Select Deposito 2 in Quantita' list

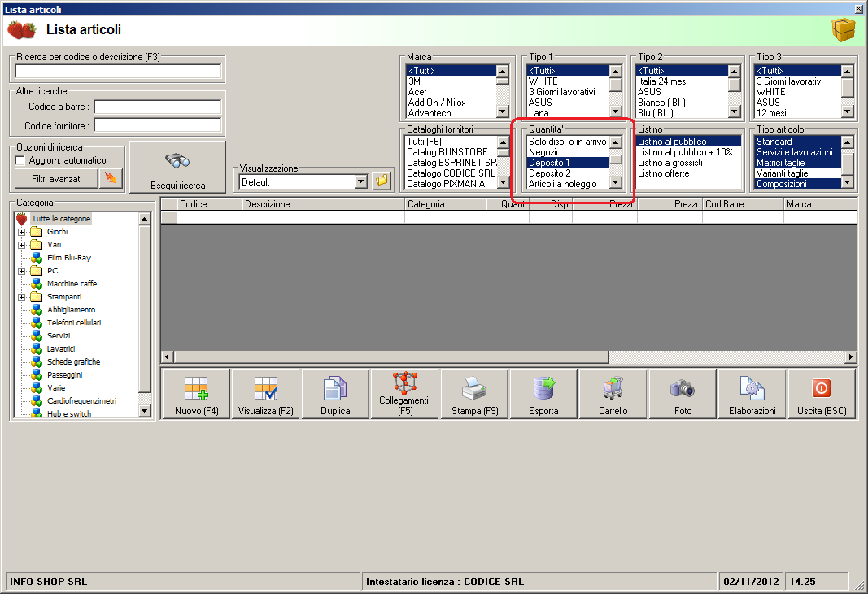pyautogui.click(x=550, y=173)
